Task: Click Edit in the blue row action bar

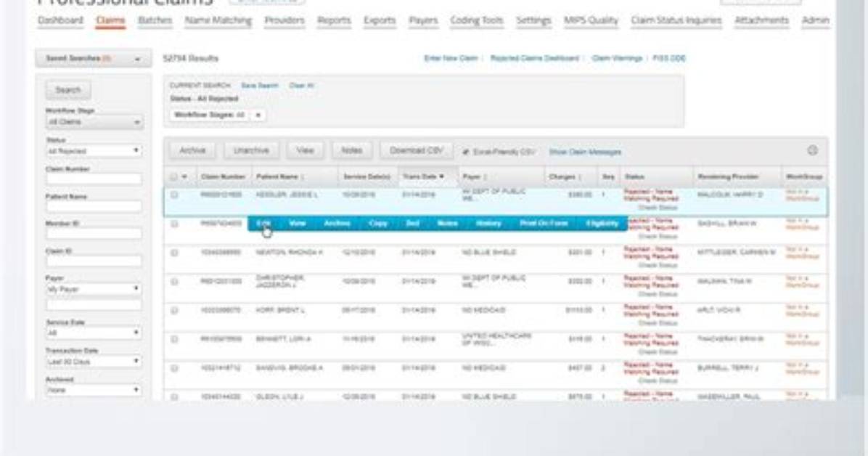Action: (x=263, y=224)
